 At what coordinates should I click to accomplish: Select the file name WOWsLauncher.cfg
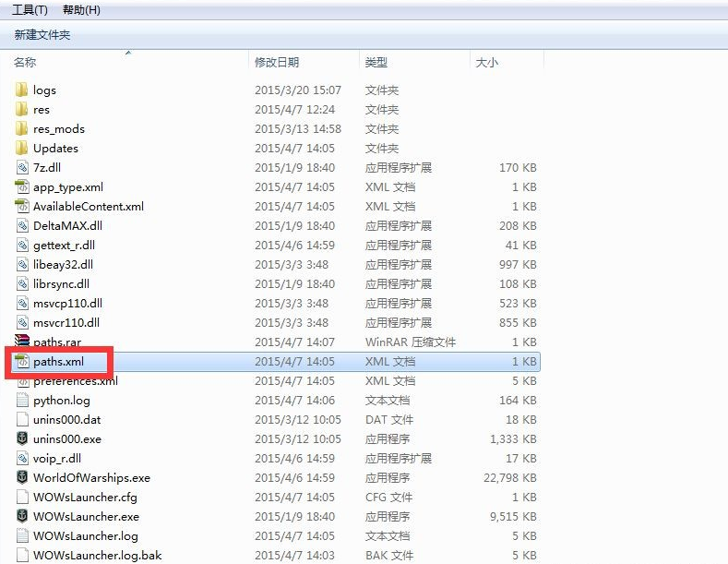85,498
